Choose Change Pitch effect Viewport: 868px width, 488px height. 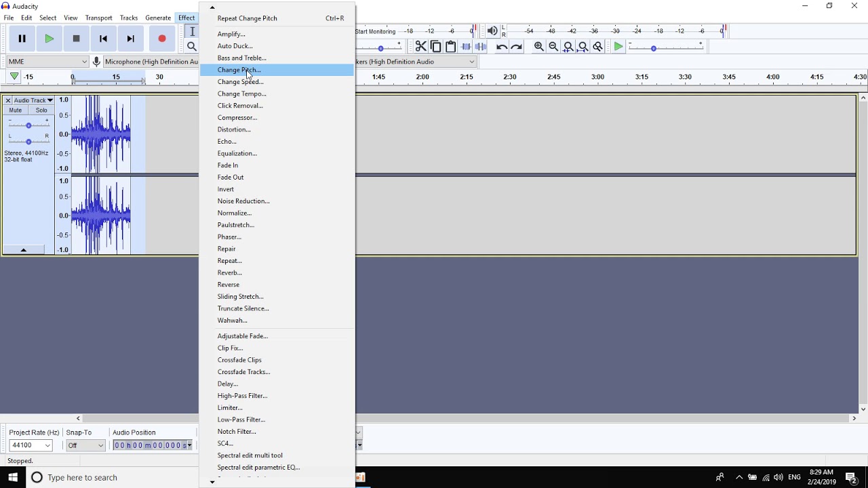point(277,70)
